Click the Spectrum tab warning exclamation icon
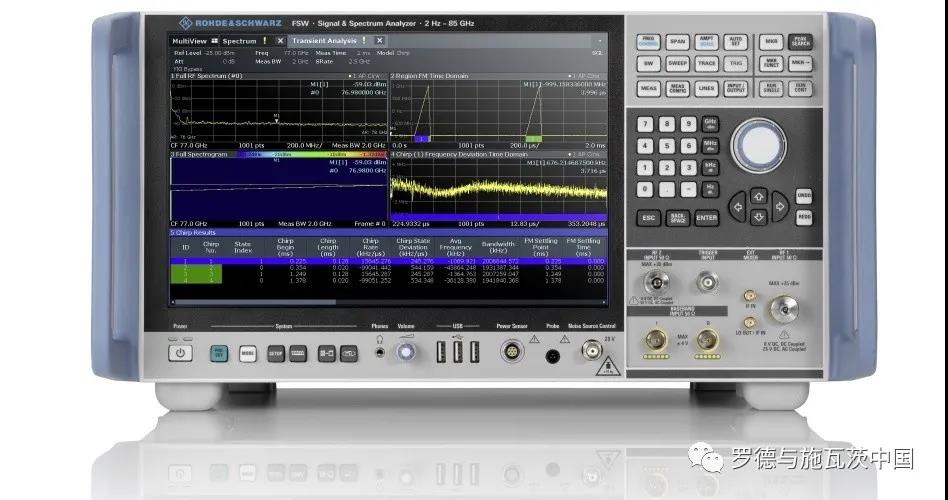This screenshot has height=500, width=948. [264, 41]
